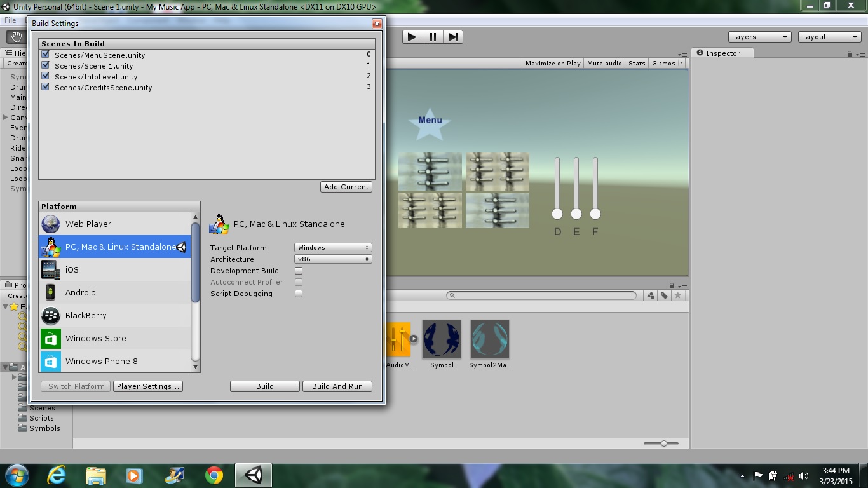This screenshot has height=488, width=868.
Task: Click the Player Settings button
Action: [x=148, y=386]
